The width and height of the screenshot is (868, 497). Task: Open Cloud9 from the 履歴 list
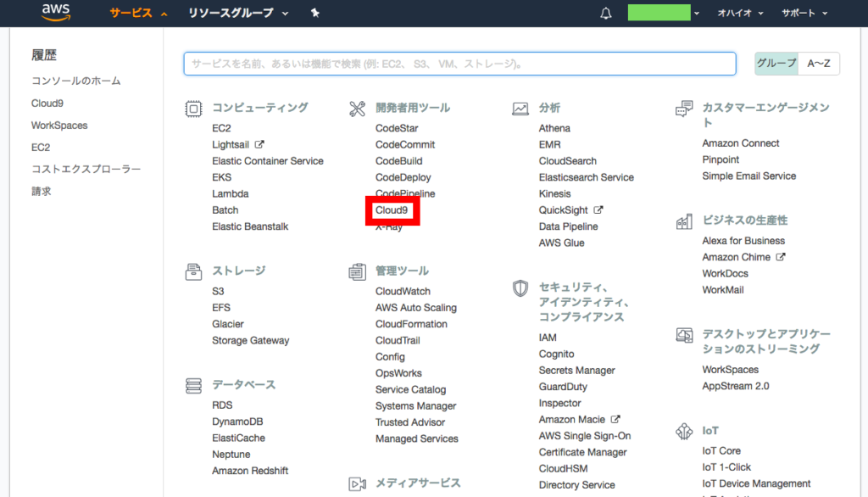47,103
